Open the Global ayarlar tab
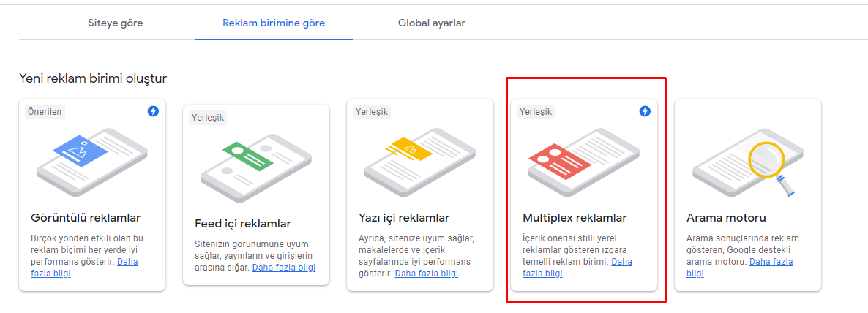This screenshot has width=868, height=313. pos(432,23)
